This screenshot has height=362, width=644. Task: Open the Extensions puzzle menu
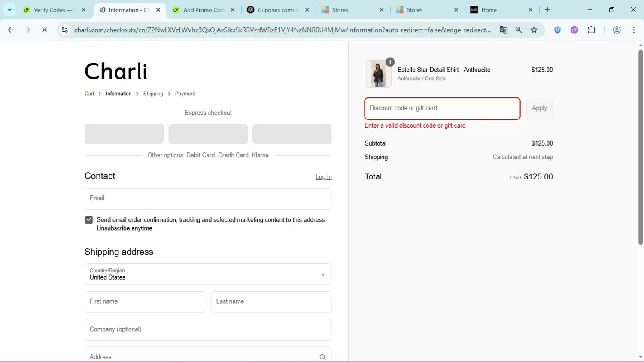pos(592,30)
